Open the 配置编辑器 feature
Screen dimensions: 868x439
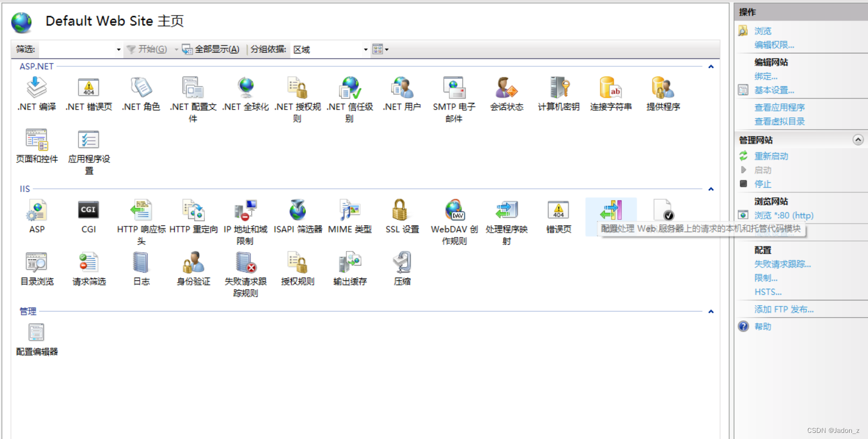click(37, 339)
